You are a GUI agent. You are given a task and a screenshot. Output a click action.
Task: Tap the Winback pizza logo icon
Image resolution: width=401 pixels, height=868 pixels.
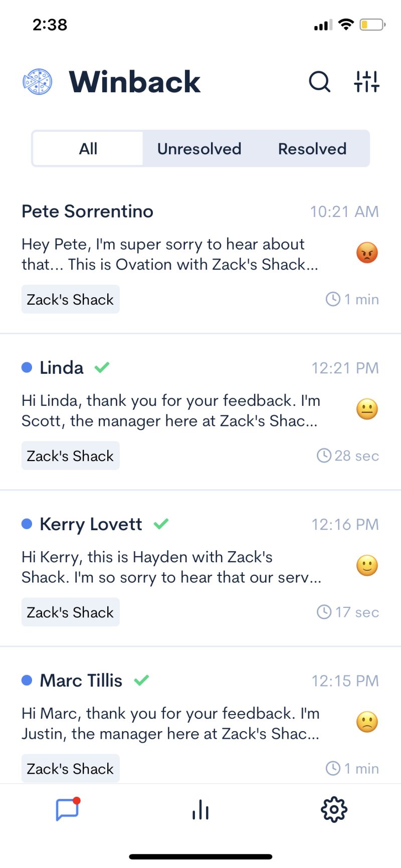coord(38,82)
